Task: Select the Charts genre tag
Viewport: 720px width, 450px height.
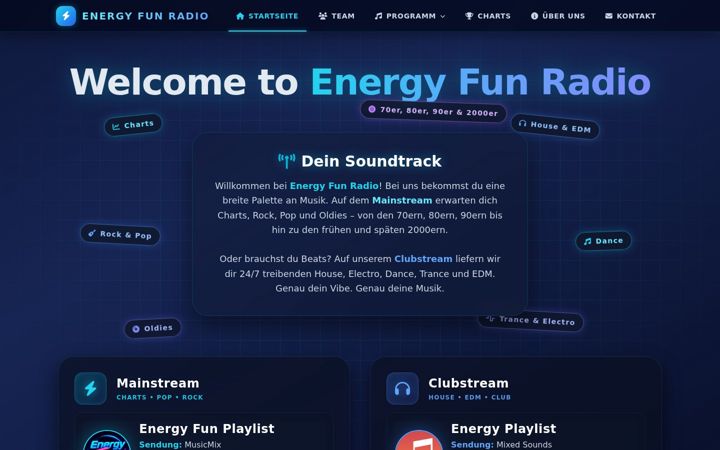Action: (133, 125)
